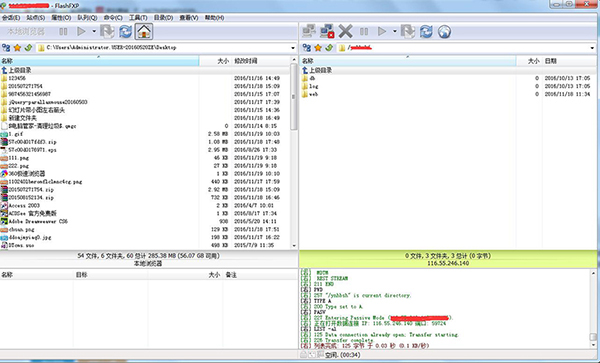Open the 站点(S) sites menu
The image size is (600, 363).
[36, 18]
